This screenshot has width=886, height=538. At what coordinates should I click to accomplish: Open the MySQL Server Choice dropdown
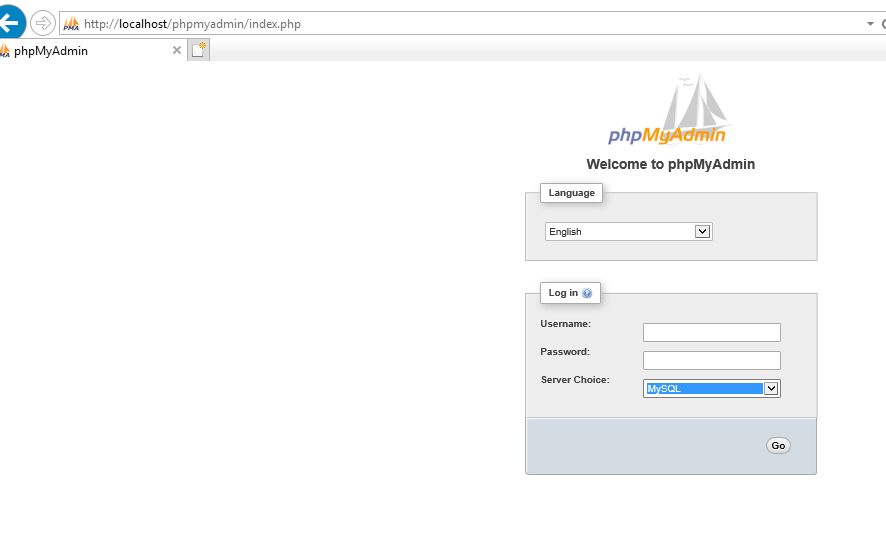pos(711,389)
